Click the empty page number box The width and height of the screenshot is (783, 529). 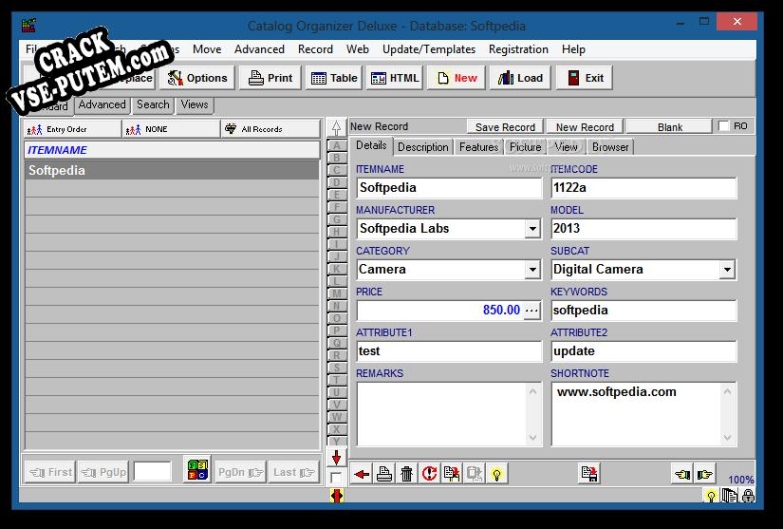pyautogui.click(x=153, y=472)
